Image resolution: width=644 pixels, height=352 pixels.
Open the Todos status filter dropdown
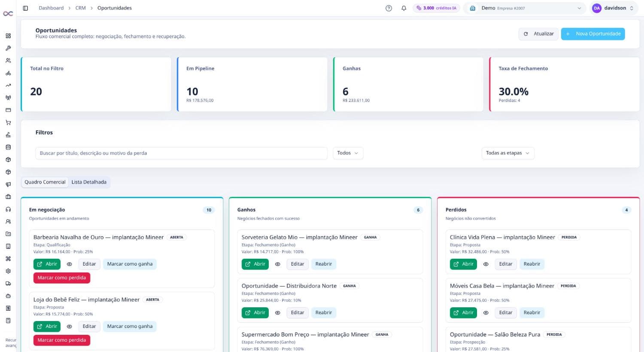pos(348,153)
